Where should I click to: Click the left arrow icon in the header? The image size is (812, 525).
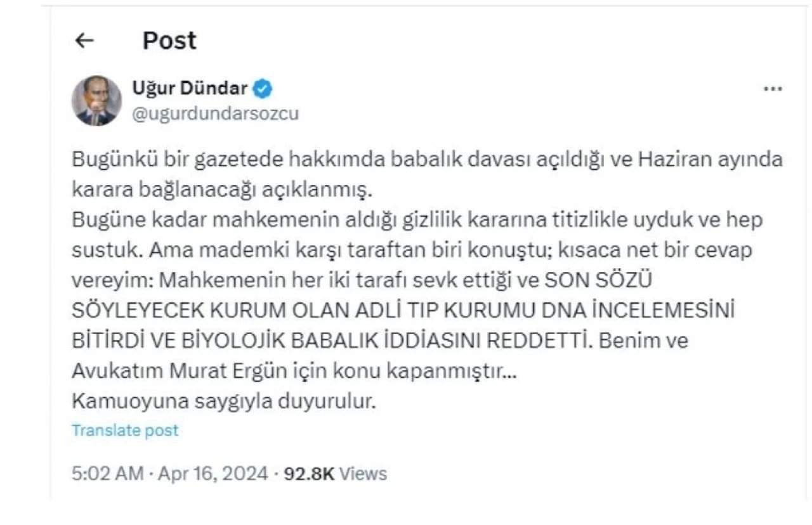[83, 40]
